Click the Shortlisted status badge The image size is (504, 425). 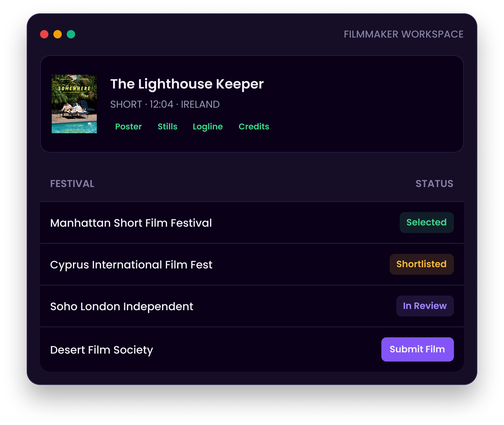422,264
